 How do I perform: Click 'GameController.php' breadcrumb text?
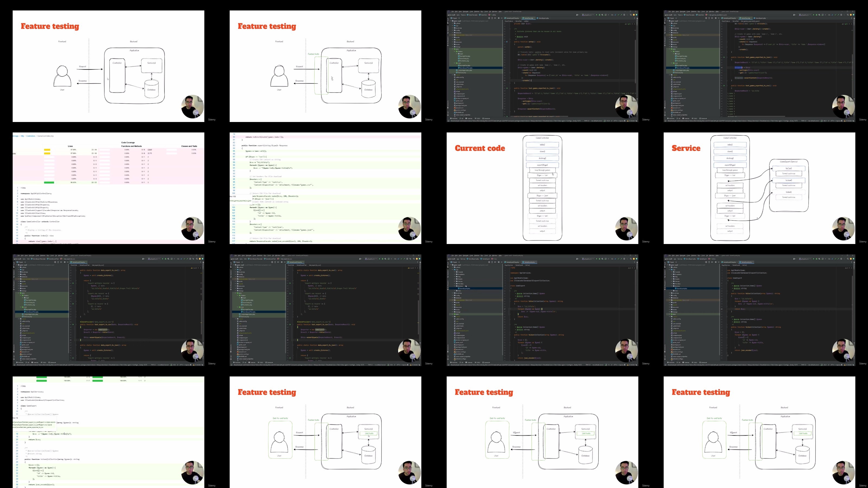46,136
